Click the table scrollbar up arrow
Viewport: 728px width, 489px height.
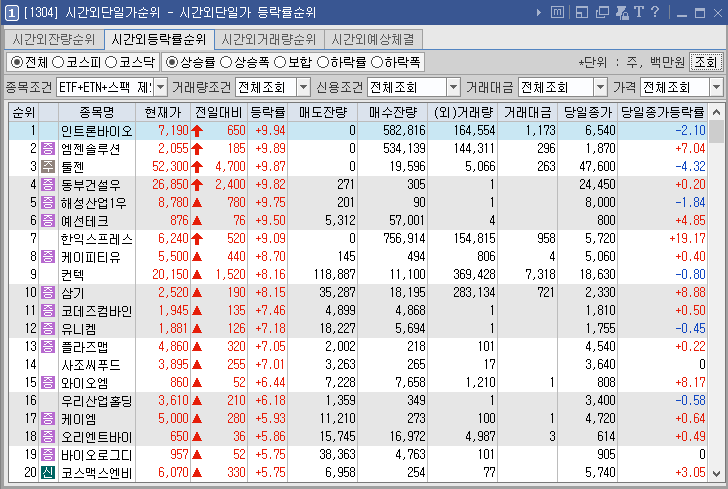[716, 112]
